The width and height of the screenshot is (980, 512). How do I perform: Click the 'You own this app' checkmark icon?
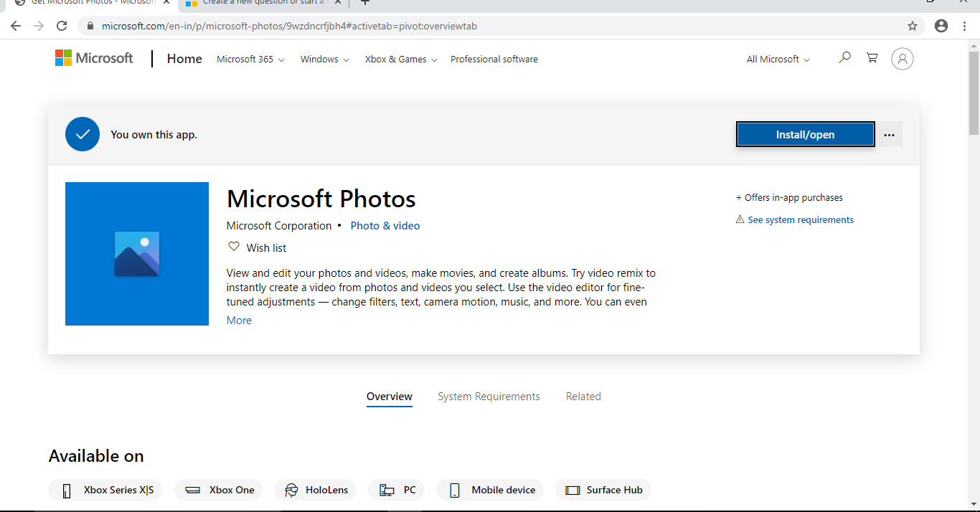click(82, 134)
